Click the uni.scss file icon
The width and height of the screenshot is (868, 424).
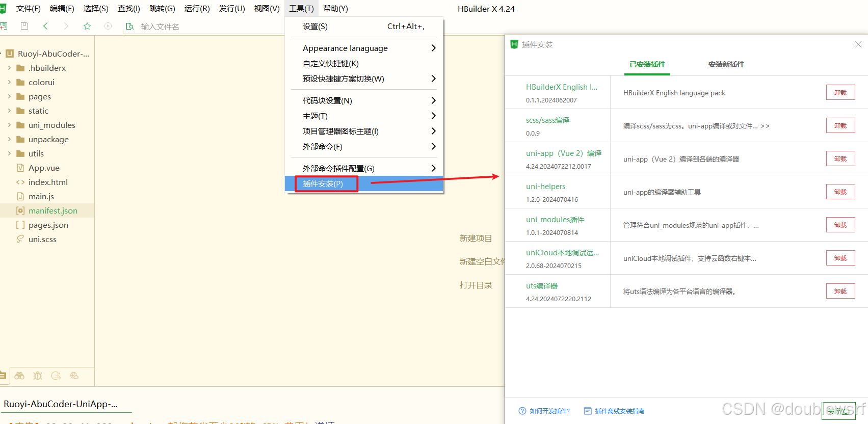pyautogui.click(x=20, y=239)
